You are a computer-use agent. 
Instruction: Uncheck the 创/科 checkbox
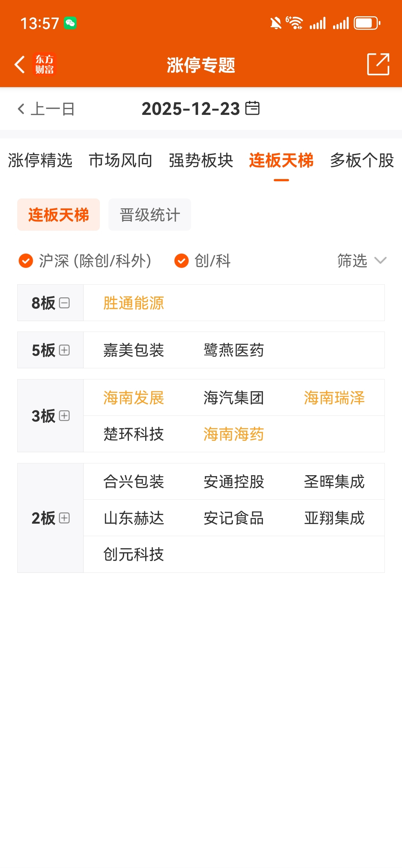coord(181,261)
